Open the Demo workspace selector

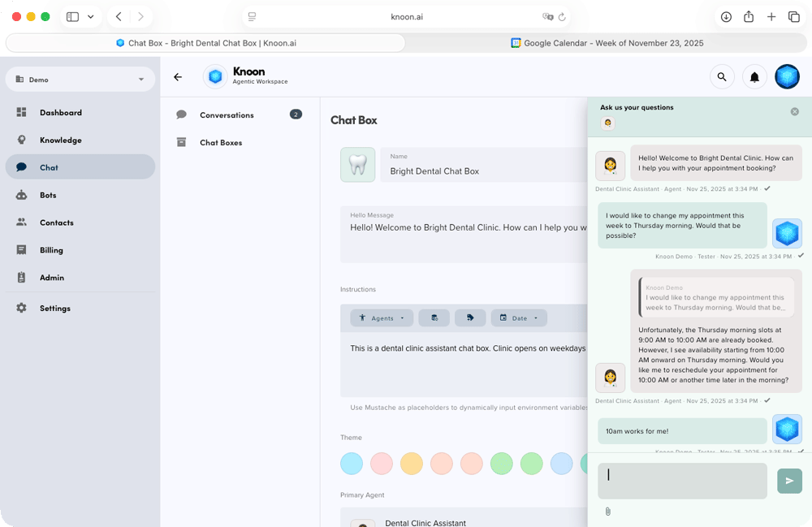point(80,80)
